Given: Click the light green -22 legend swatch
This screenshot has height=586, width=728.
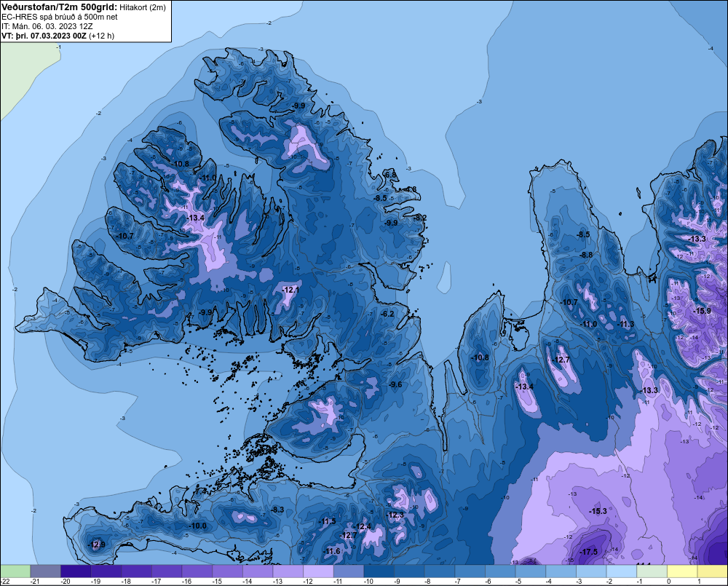Looking at the screenshot, I should point(15,571).
